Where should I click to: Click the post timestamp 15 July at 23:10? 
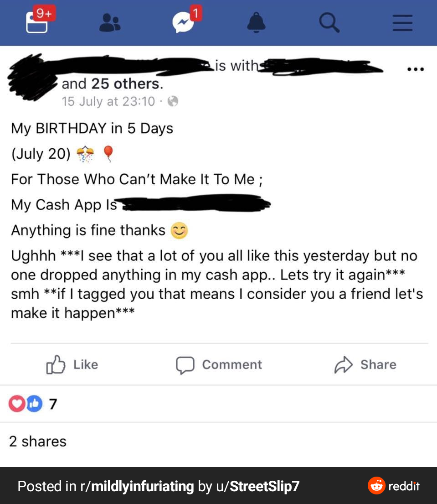coord(108,101)
